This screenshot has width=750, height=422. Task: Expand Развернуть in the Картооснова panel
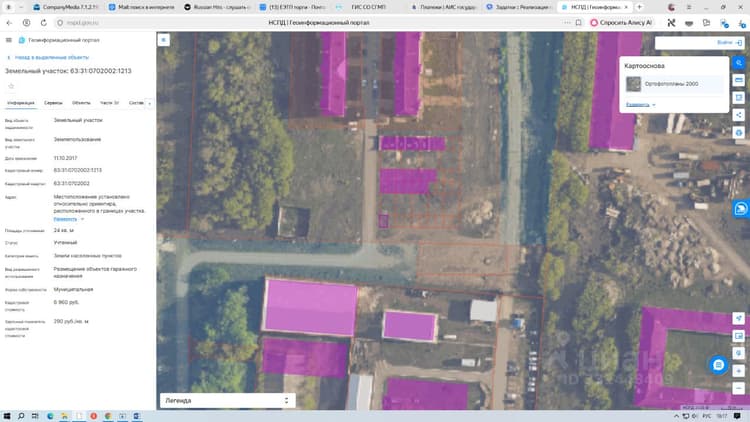point(640,104)
